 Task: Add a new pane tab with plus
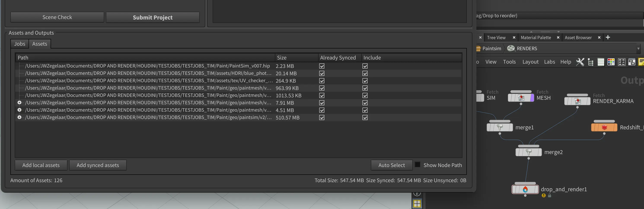(608, 37)
